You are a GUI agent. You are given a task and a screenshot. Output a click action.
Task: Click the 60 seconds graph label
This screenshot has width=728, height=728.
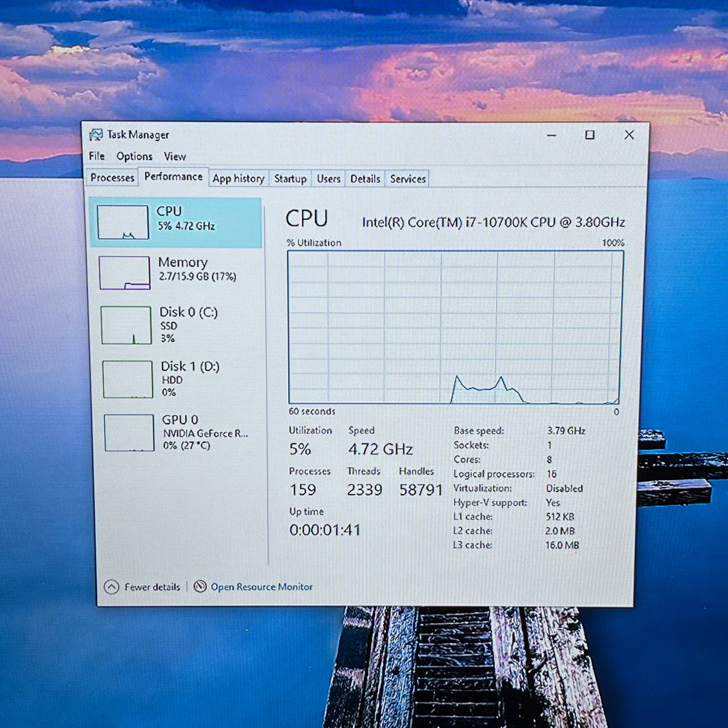tap(312, 411)
